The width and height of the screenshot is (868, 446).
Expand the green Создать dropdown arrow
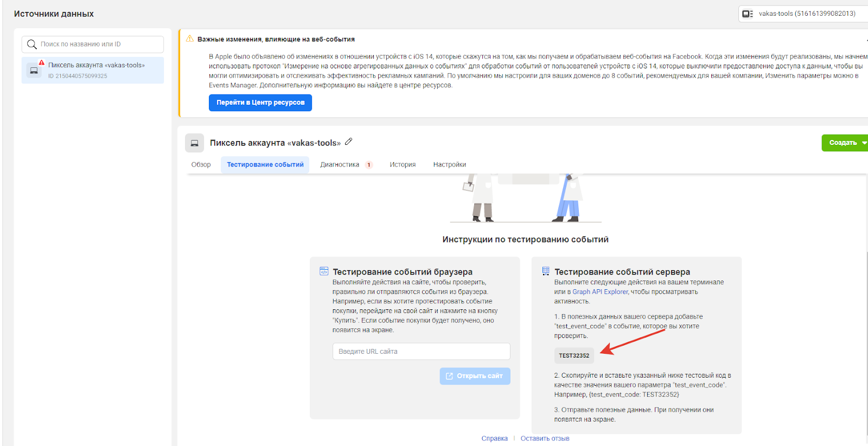point(864,143)
